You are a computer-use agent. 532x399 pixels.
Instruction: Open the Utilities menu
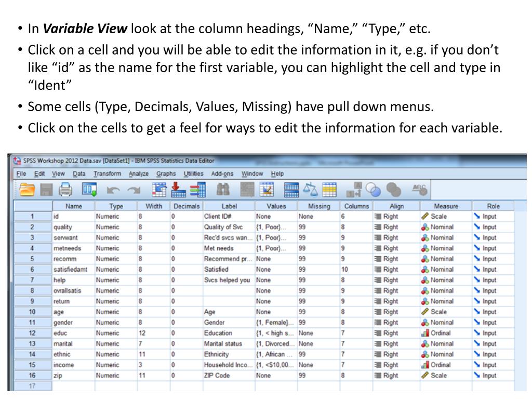click(193, 174)
